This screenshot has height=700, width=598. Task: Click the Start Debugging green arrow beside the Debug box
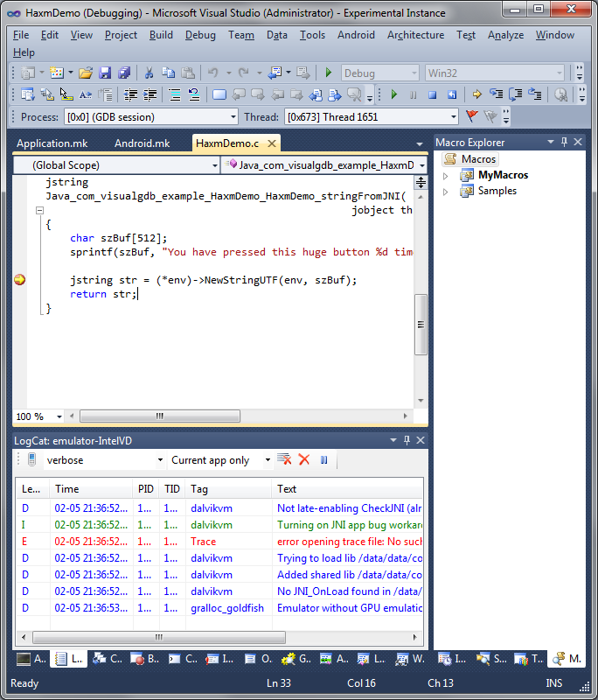click(x=329, y=73)
